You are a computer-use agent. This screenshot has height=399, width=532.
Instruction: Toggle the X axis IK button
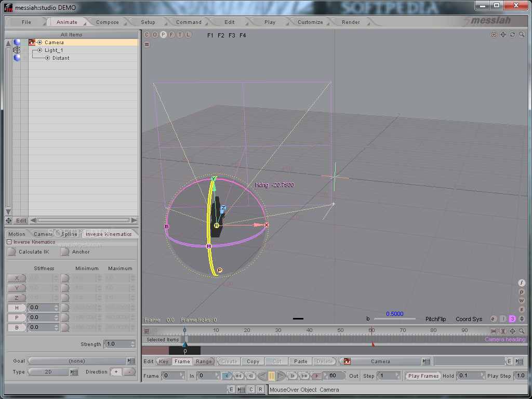[x=16, y=278]
